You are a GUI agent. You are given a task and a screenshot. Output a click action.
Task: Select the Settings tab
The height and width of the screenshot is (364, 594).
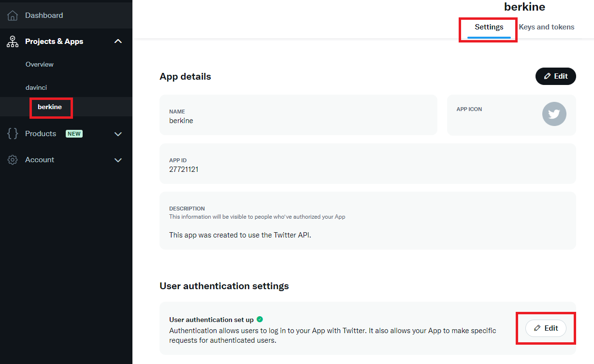(x=489, y=27)
